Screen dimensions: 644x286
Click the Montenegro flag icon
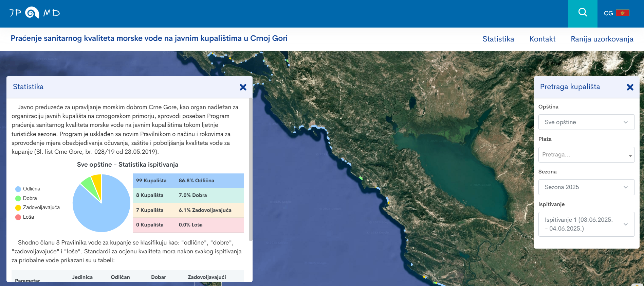(622, 13)
